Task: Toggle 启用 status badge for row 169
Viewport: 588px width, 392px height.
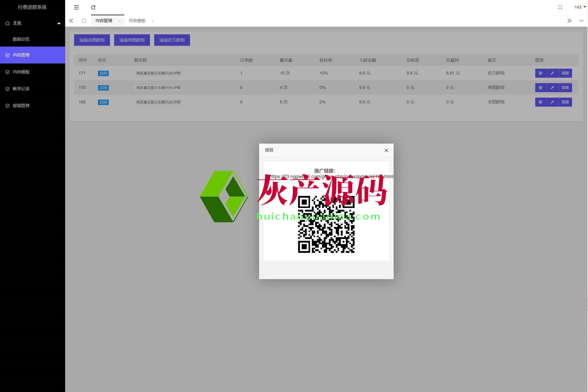Action: pos(103,102)
